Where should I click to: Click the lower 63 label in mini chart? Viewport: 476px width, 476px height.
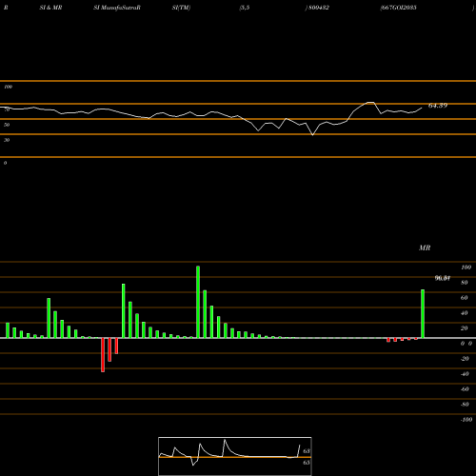pyautogui.click(x=307, y=463)
